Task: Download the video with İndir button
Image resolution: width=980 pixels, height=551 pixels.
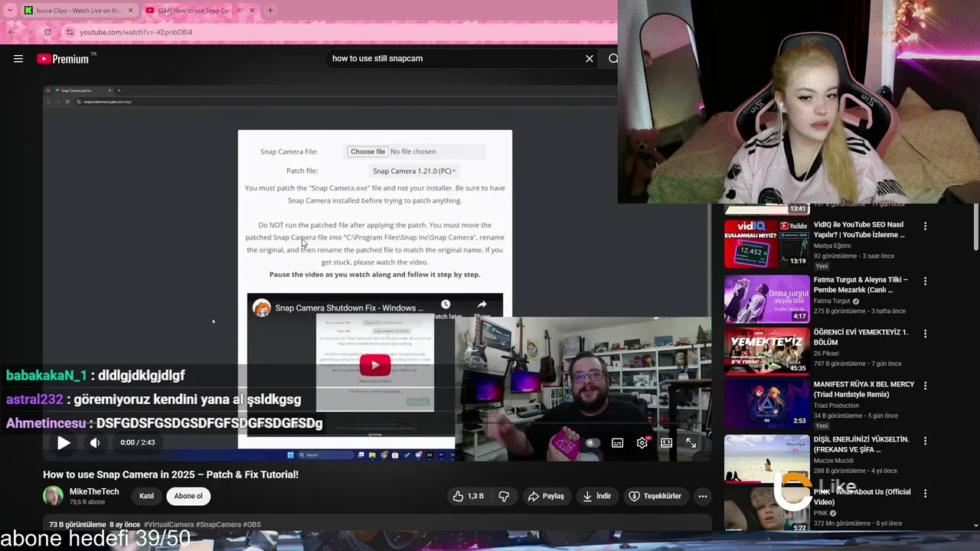Action: point(596,496)
